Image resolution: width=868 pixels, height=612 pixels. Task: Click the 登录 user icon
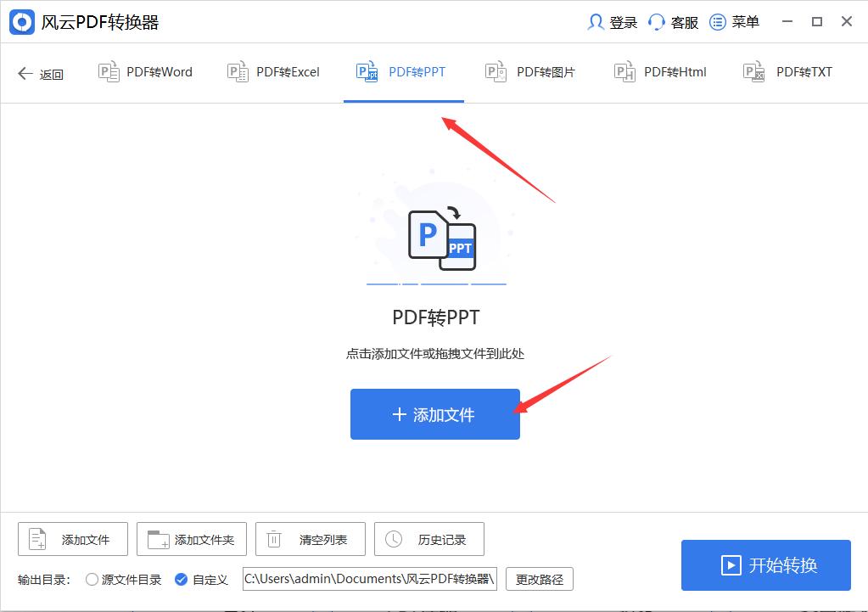tap(597, 22)
